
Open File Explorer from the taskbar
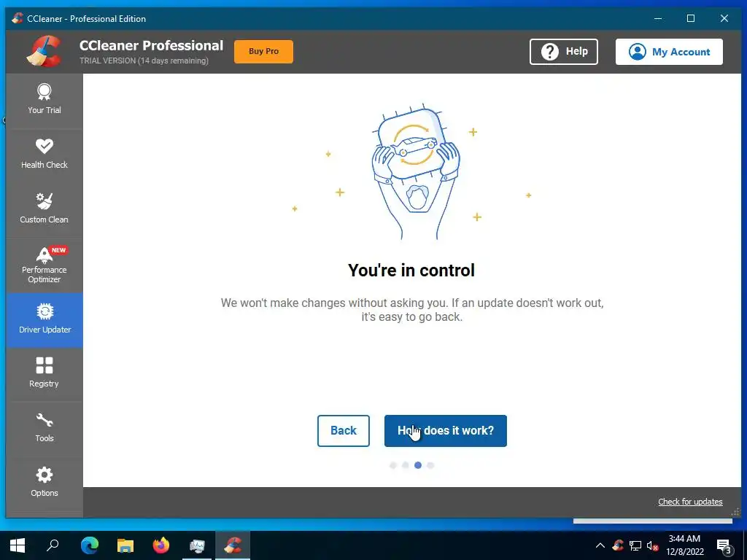(125, 545)
